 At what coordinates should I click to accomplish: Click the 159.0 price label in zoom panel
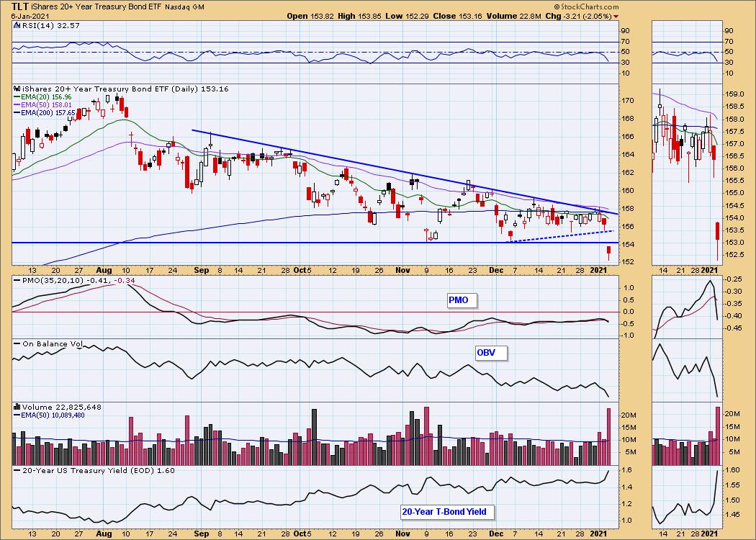[736, 94]
